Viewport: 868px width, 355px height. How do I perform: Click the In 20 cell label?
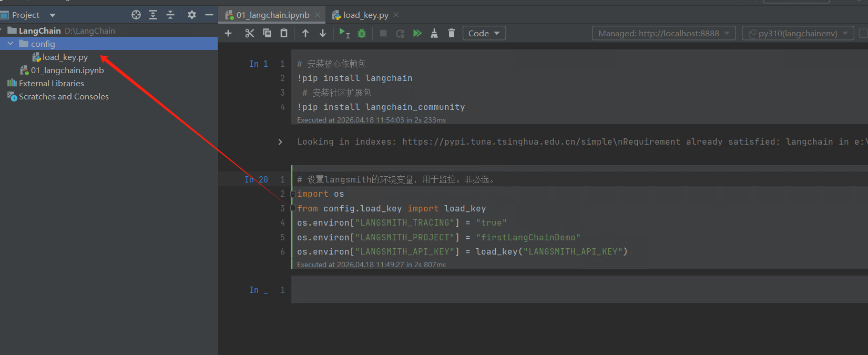click(256, 179)
